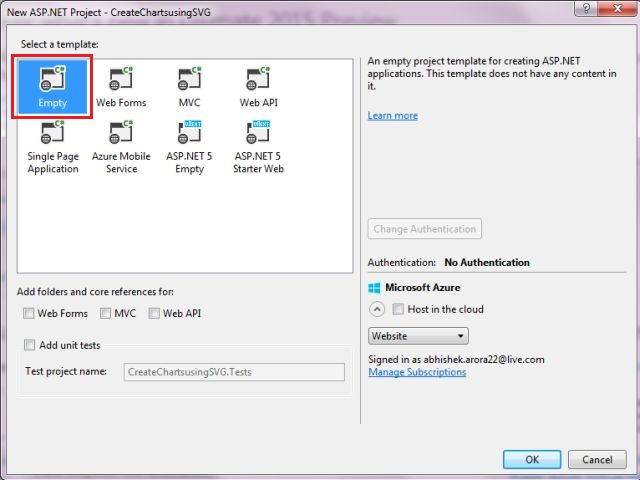This screenshot has height=480, width=640.
Task: Choose Single Page Application template icon
Action: click(52, 132)
